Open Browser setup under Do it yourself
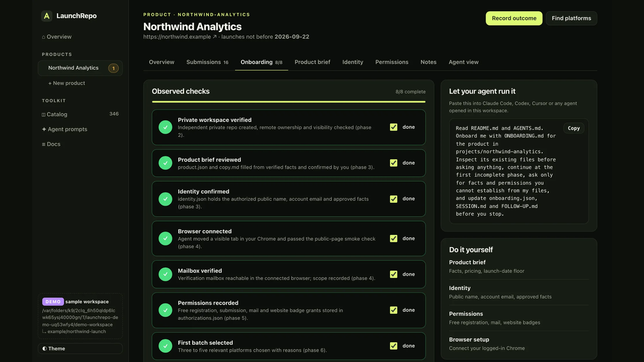The width and height of the screenshot is (644, 362). point(518,344)
